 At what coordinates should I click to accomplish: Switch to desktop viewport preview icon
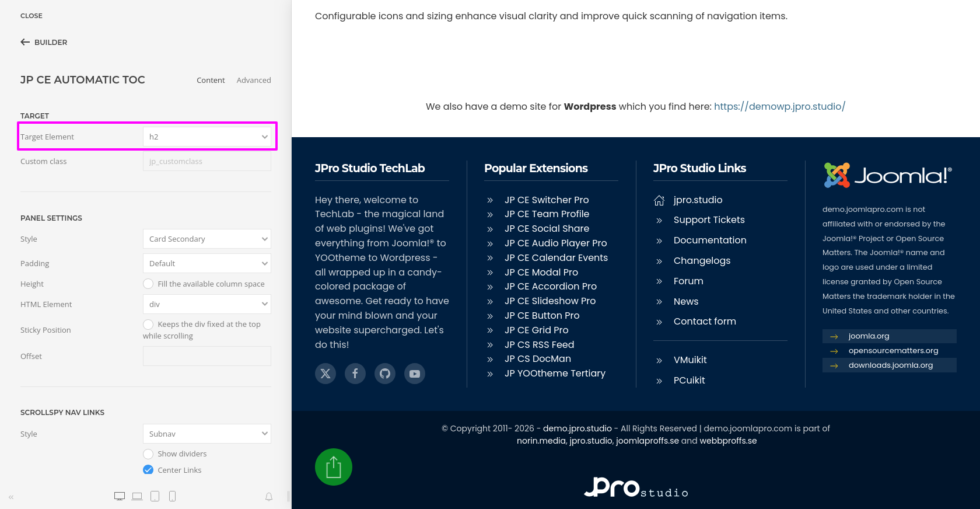point(120,496)
